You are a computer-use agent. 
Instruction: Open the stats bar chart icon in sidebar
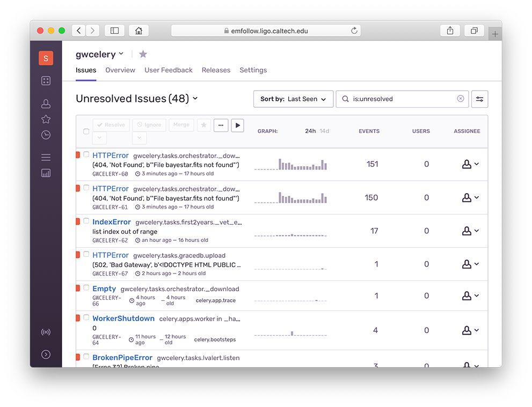(46, 173)
